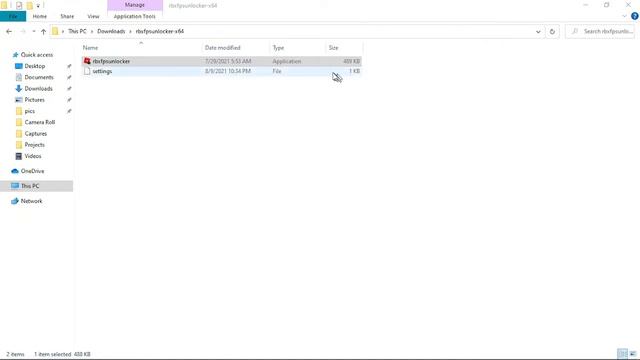Switch to the Home ribbon tab

point(40,16)
